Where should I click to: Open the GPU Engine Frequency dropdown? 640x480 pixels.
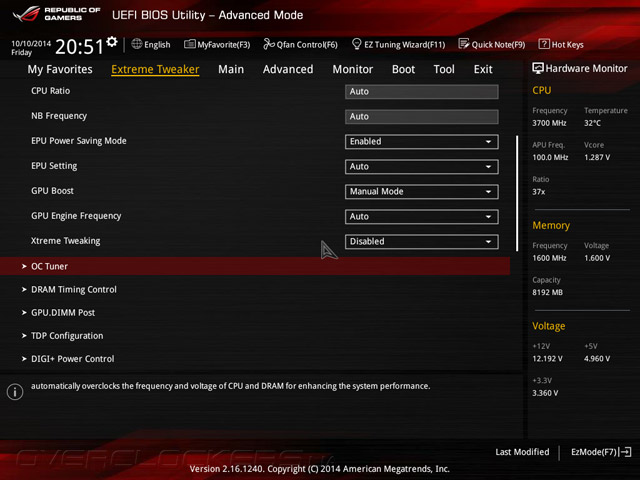[421, 217]
